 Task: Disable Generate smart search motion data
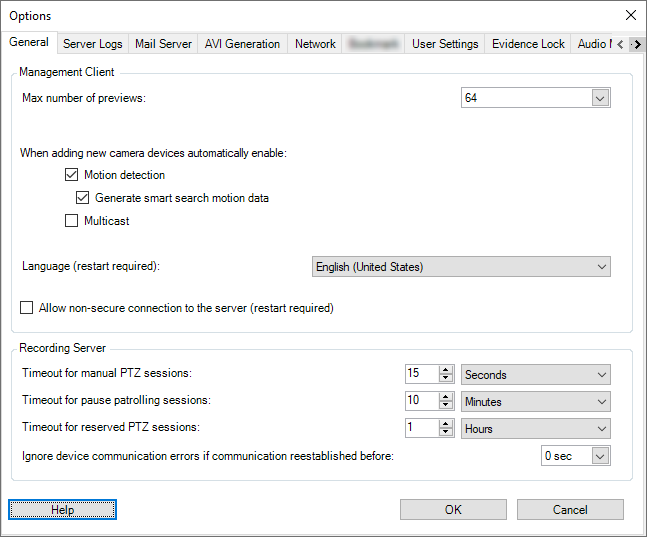pyautogui.click(x=83, y=198)
